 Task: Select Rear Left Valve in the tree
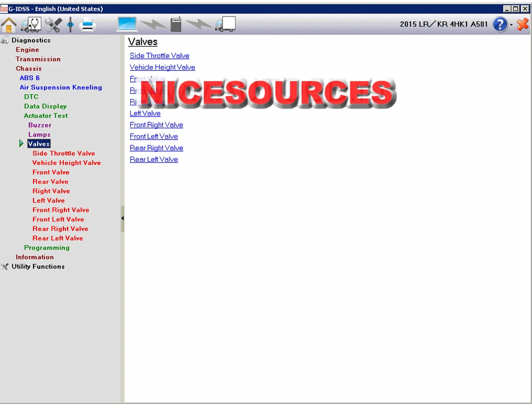click(x=57, y=238)
